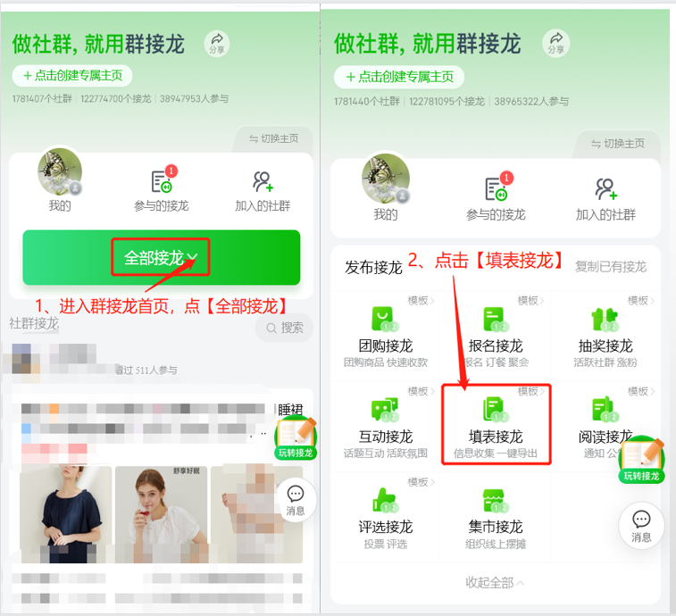The height and width of the screenshot is (616, 676).
Task: Switch homepage via 切换主页 in left screen
Action: tap(274, 138)
